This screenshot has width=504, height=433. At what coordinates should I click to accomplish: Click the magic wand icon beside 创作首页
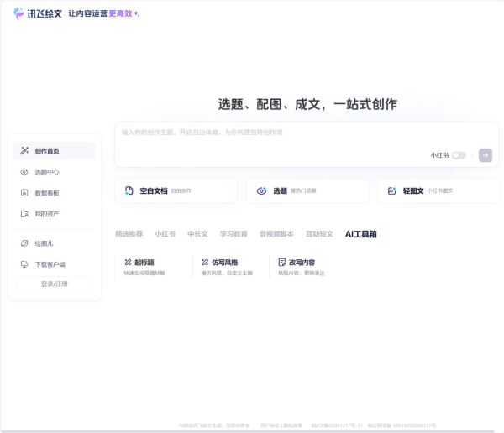[x=24, y=151]
